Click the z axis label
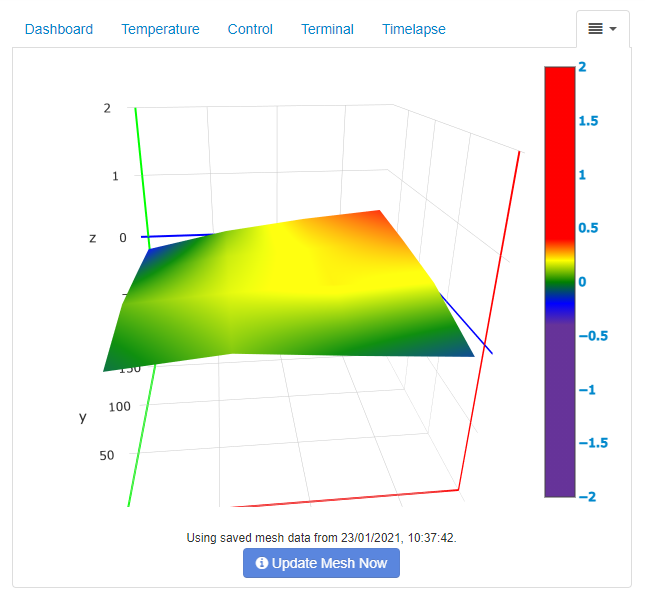 93,238
